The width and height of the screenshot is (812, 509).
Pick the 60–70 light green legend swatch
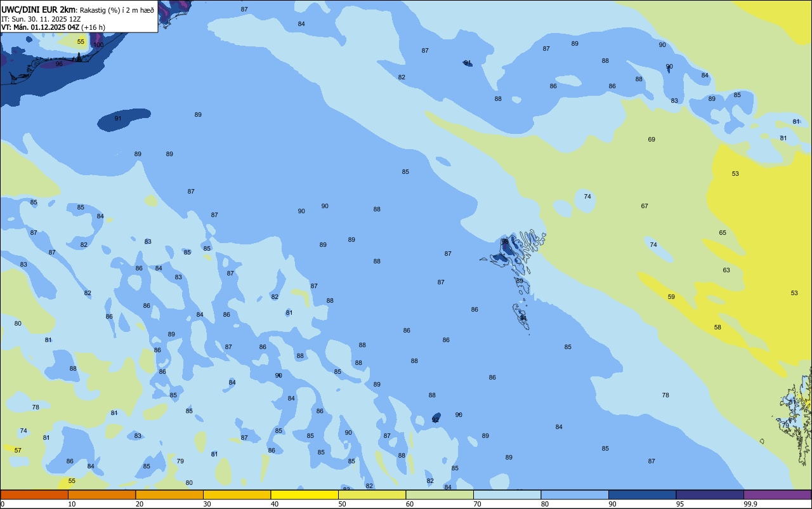pos(440,494)
